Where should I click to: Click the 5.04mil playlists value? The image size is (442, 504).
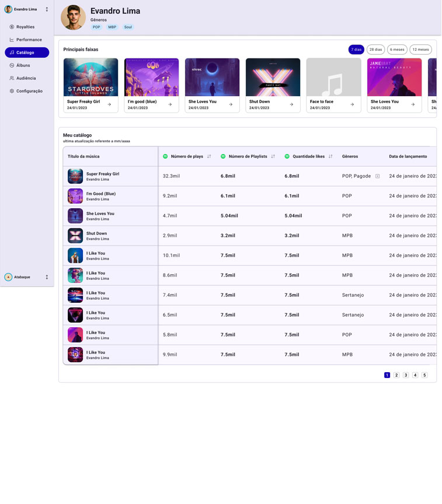[x=229, y=216]
